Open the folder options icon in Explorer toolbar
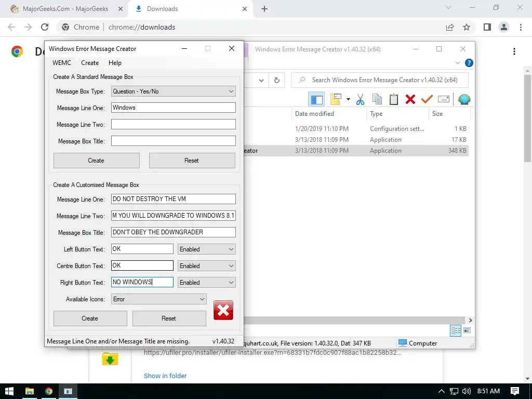Image resolution: width=532 pixels, height=399 pixels. coord(336,99)
